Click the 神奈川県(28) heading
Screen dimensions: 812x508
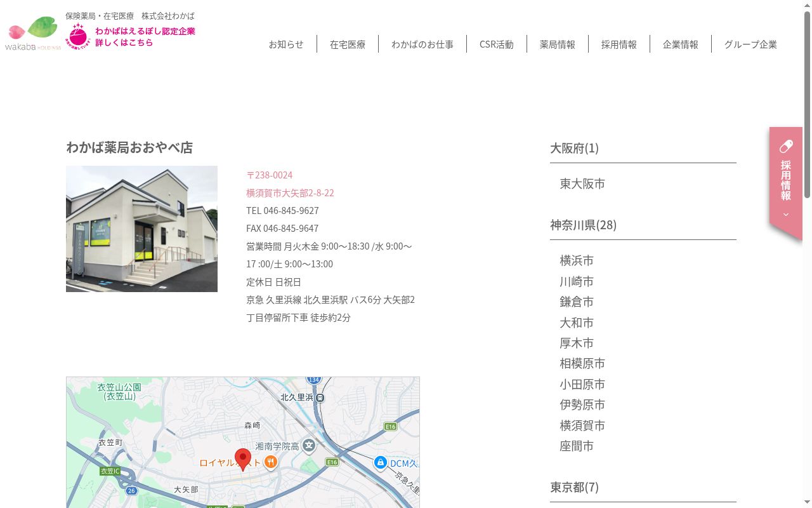(583, 225)
